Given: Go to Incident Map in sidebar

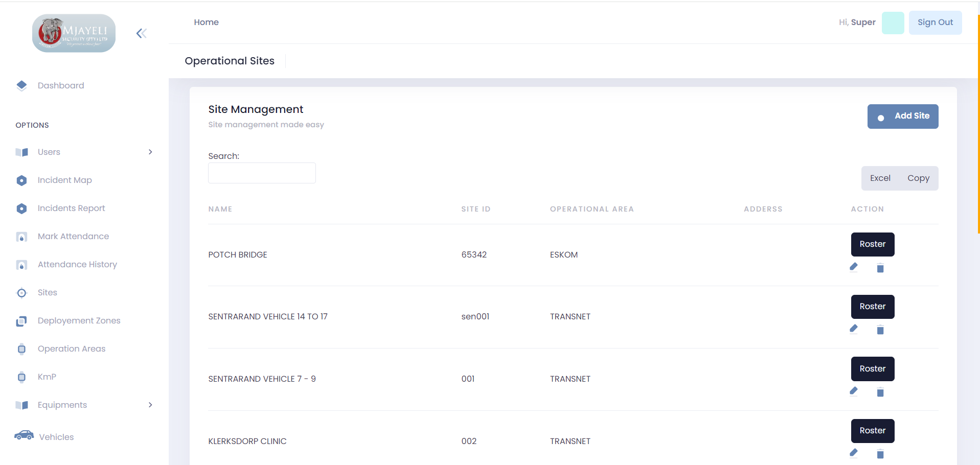Looking at the screenshot, I should 64,180.
